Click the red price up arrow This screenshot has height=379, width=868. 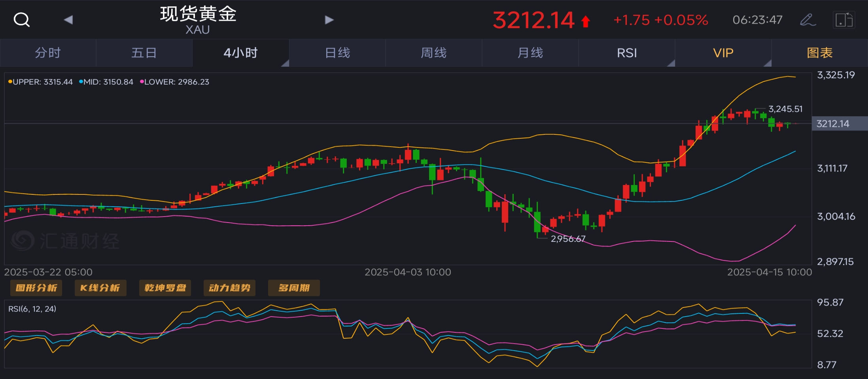tap(586, 21)
